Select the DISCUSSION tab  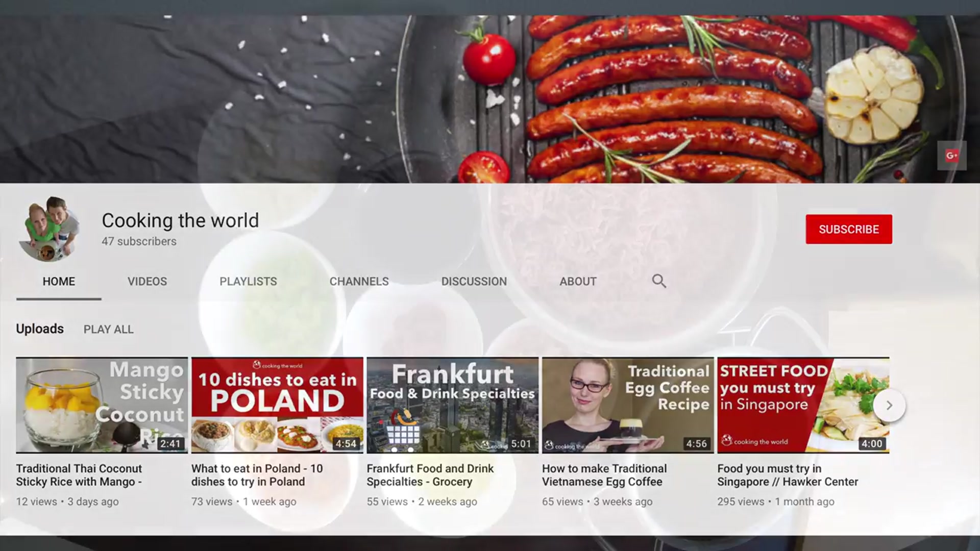click(474, 282)
